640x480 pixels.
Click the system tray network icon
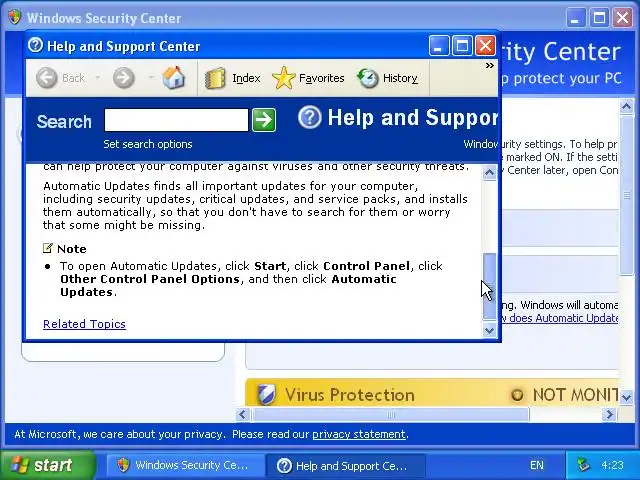[x=583, y=464]
